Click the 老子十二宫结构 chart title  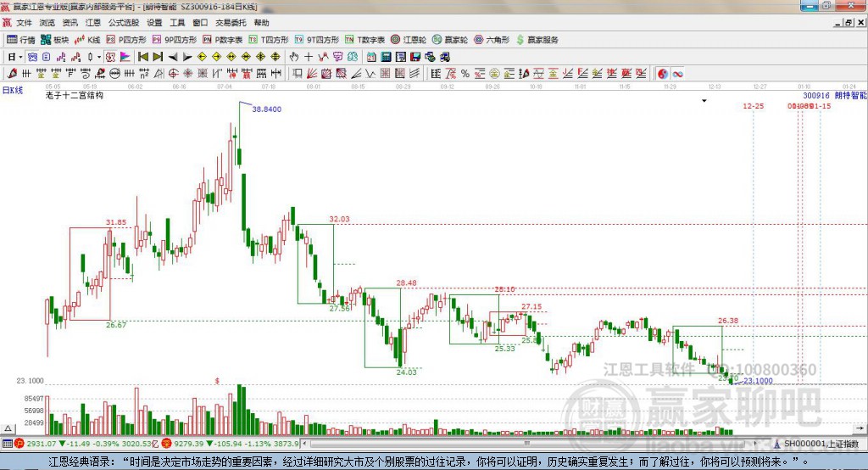[75, 95]
